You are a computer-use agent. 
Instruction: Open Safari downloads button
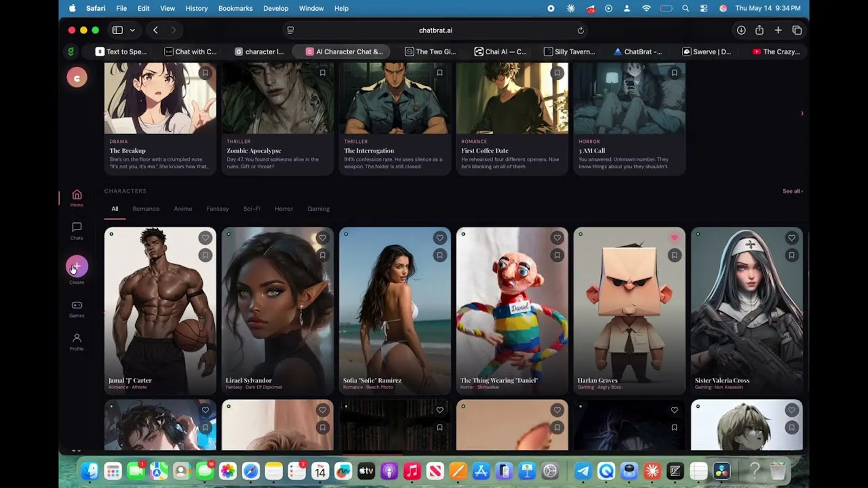741,30
